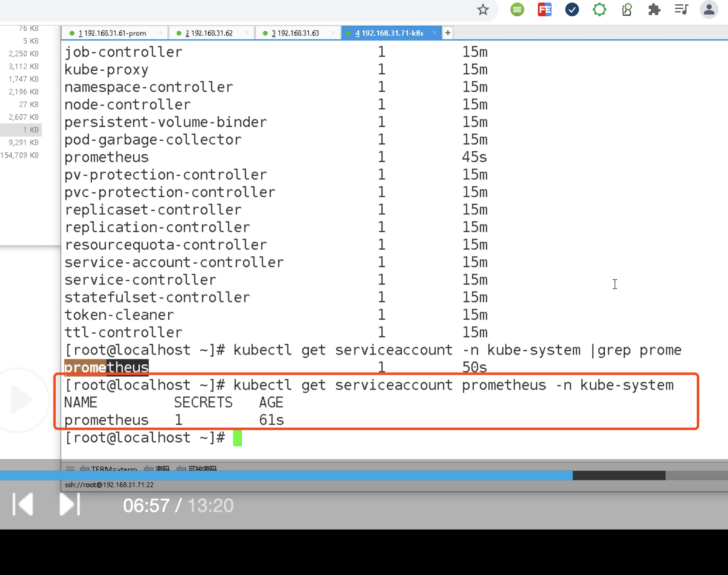728x575 pixels.
Task: Open the Extensions puzzle piece menu
Action: 654,9
